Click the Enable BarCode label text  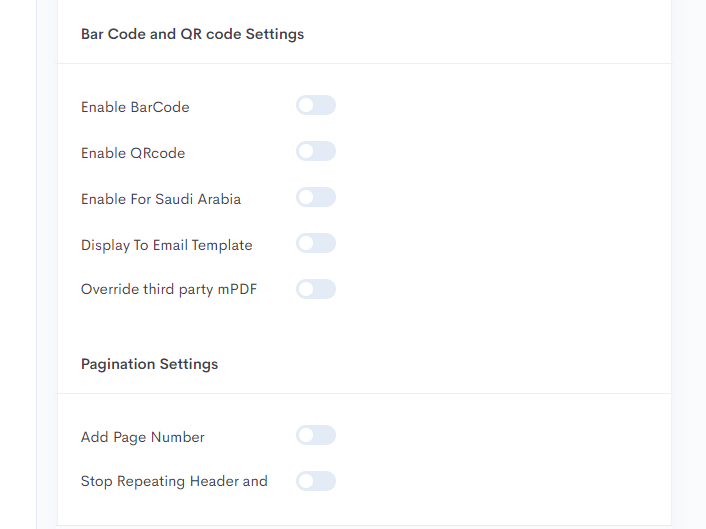click(135, 107)
